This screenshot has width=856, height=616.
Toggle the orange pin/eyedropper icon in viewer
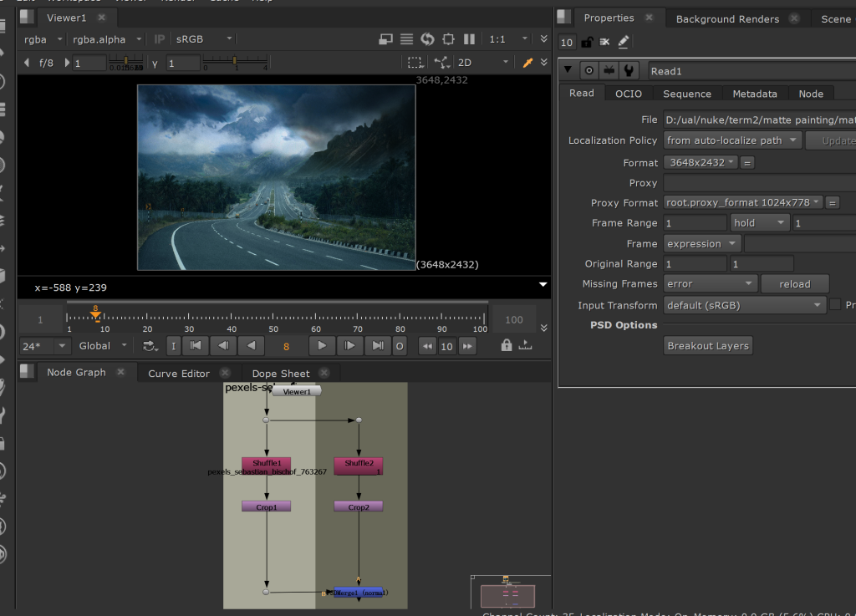coord(527,63)
